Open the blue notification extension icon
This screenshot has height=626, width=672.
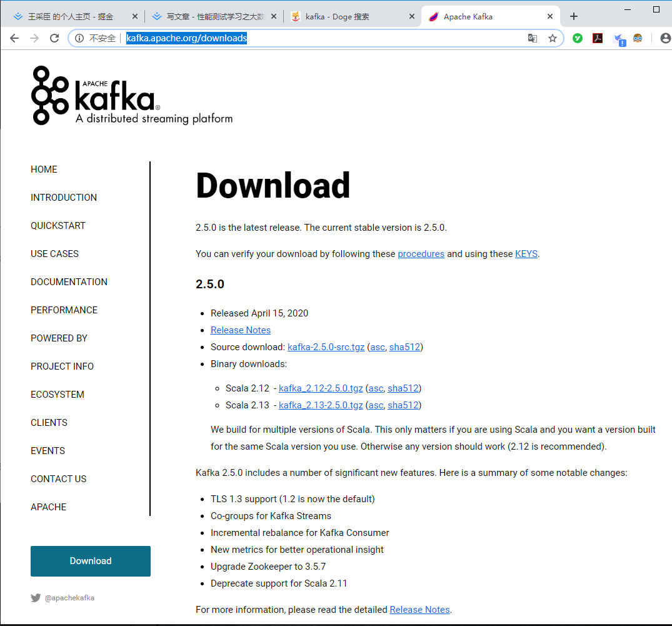[x=619, y=39]
